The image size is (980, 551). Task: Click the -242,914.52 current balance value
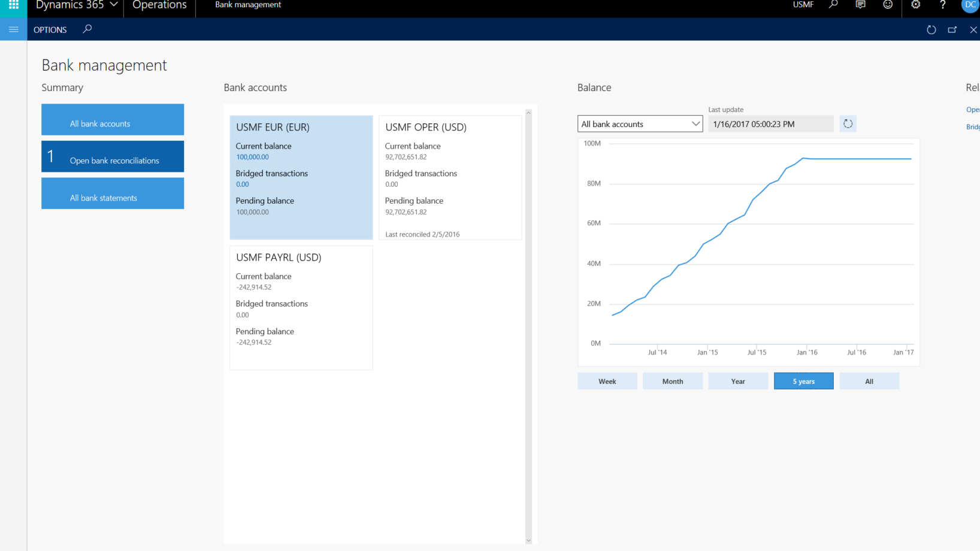pyautogui.click(x=253, y=287)
